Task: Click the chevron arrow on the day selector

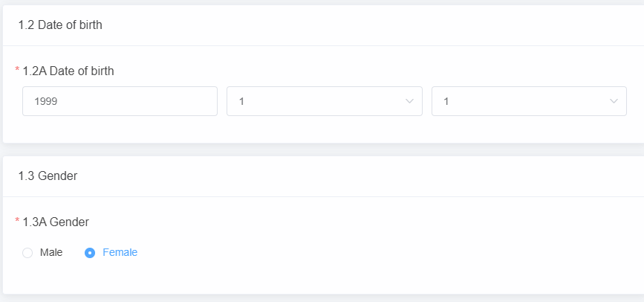Action: pyautogui.click(x=614, y=101)
